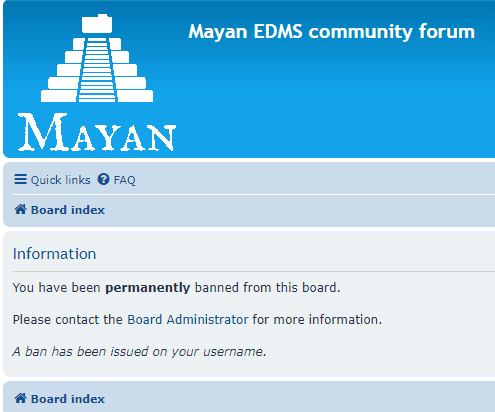This screenshot has height=412, width=495.
Task: Click the home icon in top breadcrumb
Action: pyautogui.click(x=20, y=209)
